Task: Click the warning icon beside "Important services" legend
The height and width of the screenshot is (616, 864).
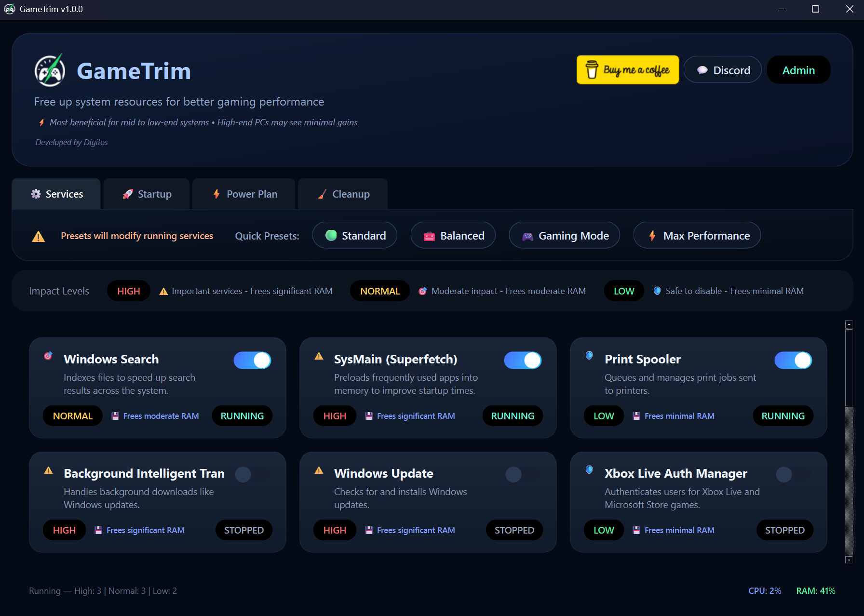Action: (163, 291)
